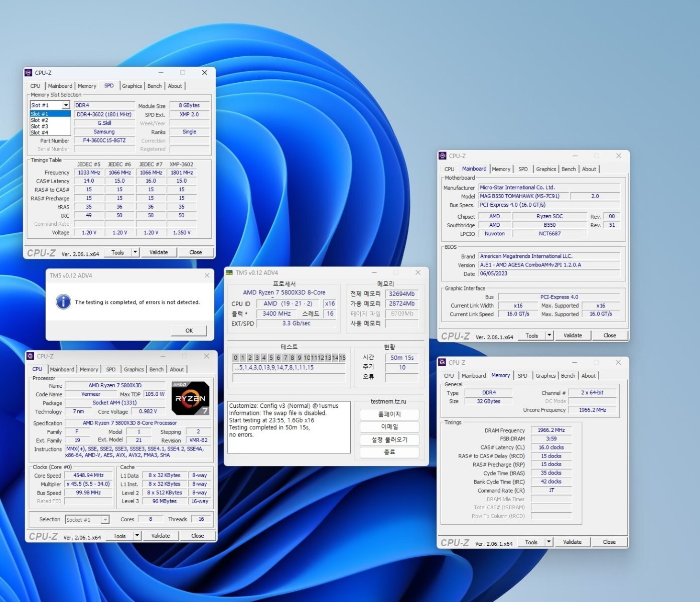This screenshot has width=700, height=602.
Task: Click BIOS version A.E1 AGESA field
Action: point(549,265)
